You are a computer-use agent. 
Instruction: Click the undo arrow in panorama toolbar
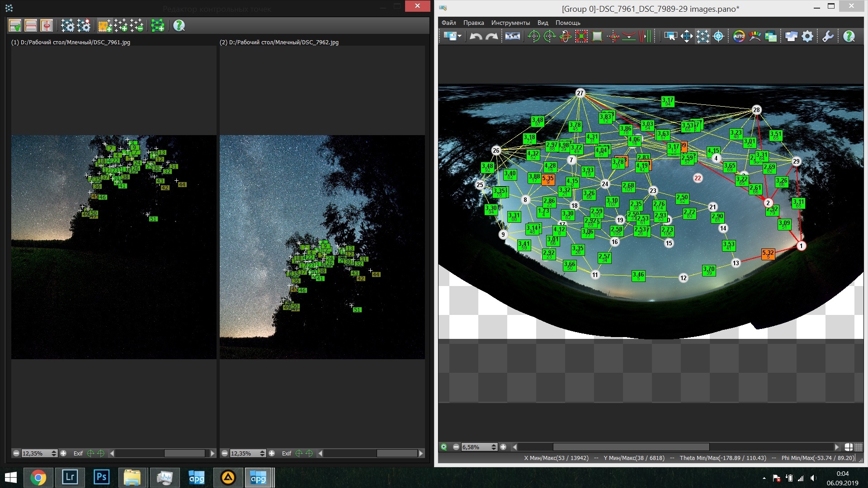point(476,37)
